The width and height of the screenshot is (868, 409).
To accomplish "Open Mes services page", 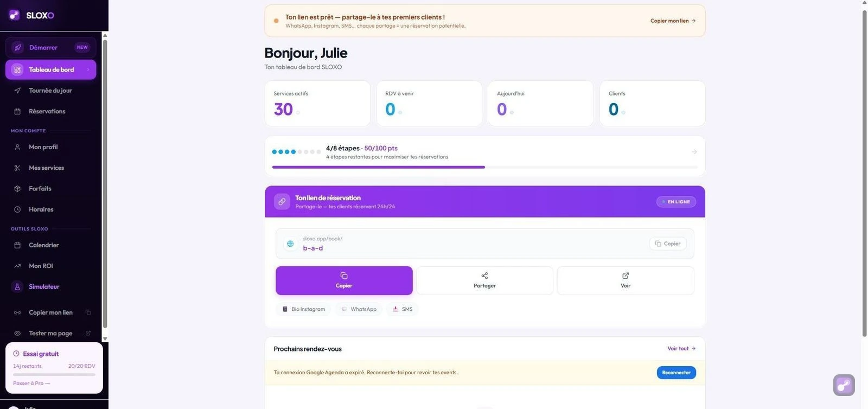I will [51, 168].
